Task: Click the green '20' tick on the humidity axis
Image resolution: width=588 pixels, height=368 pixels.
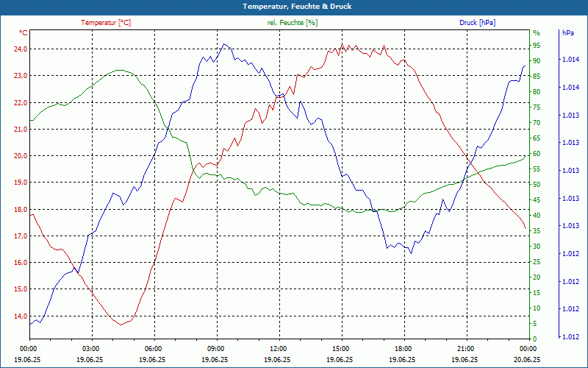Action: click(x=537, y=277)
